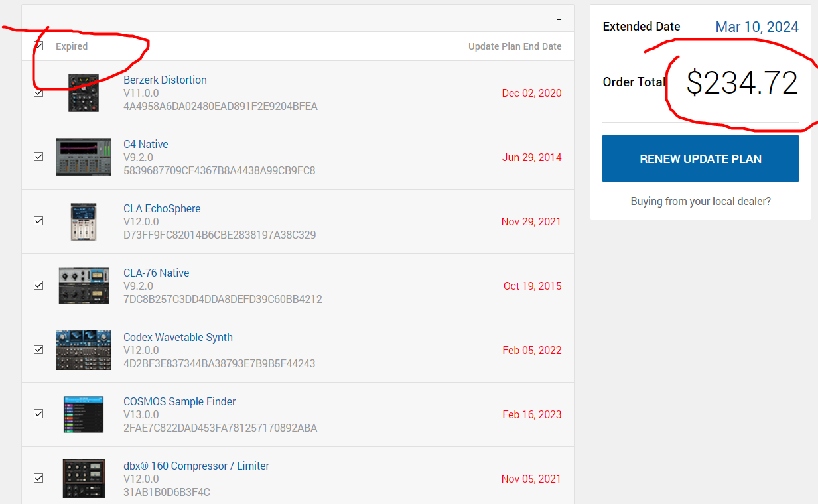The image size is (818, 504).
Task: Toggle the Expired select-all checkbox
Action: tap(38, 46)
